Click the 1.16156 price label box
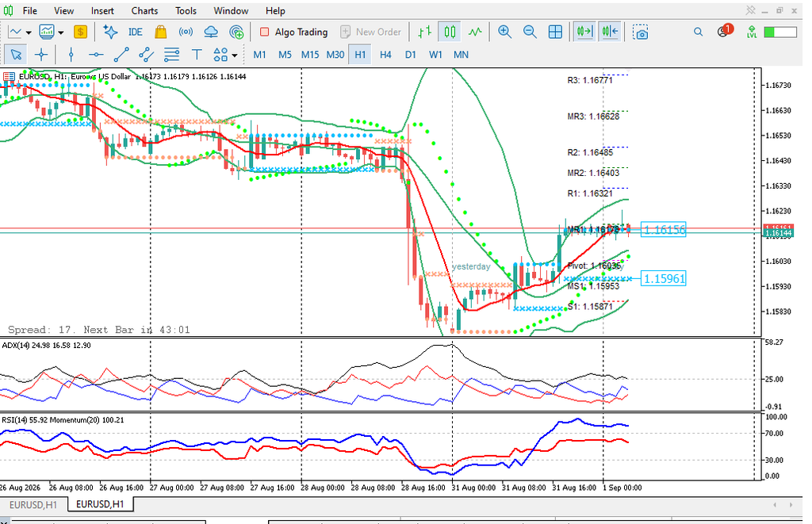Image resolution: width=812 pixels, height=524 pixels. [664, 229]
